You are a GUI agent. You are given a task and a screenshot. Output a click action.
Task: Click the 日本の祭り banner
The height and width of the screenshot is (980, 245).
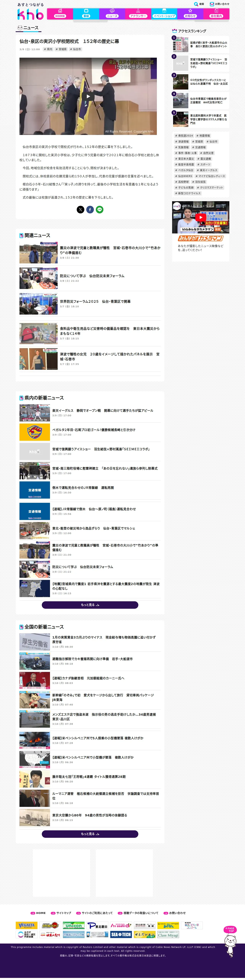[x=50, y=935]
